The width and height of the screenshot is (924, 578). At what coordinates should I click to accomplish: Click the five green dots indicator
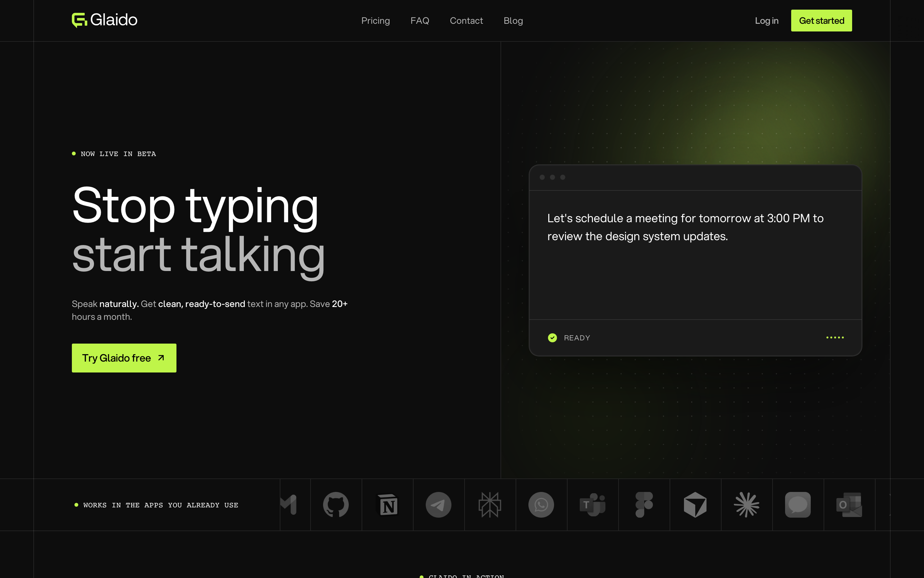[x=835, y=337]
